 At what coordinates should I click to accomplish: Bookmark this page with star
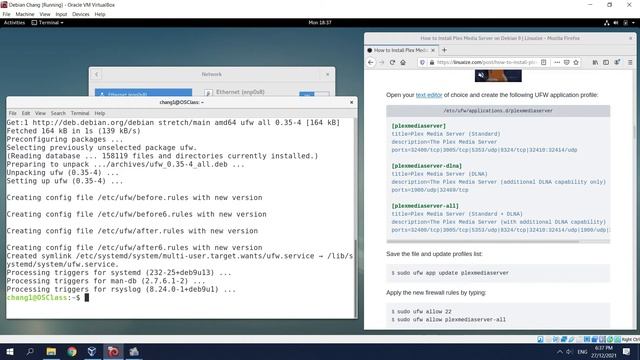[x=576, y=62]
